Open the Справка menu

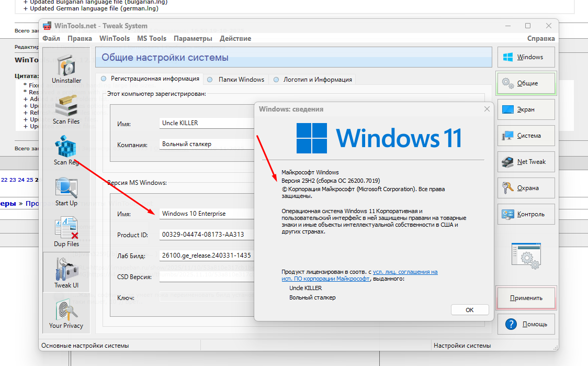pyautogui.click(x=541, y=38)
